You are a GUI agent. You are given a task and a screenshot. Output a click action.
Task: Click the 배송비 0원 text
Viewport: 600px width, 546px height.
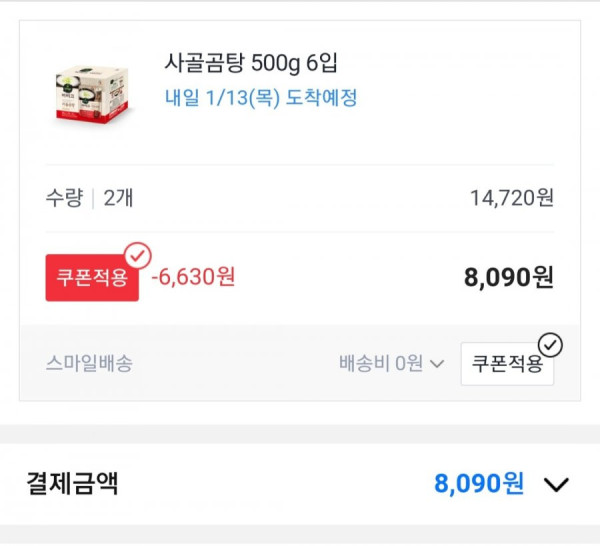(381, 363)
